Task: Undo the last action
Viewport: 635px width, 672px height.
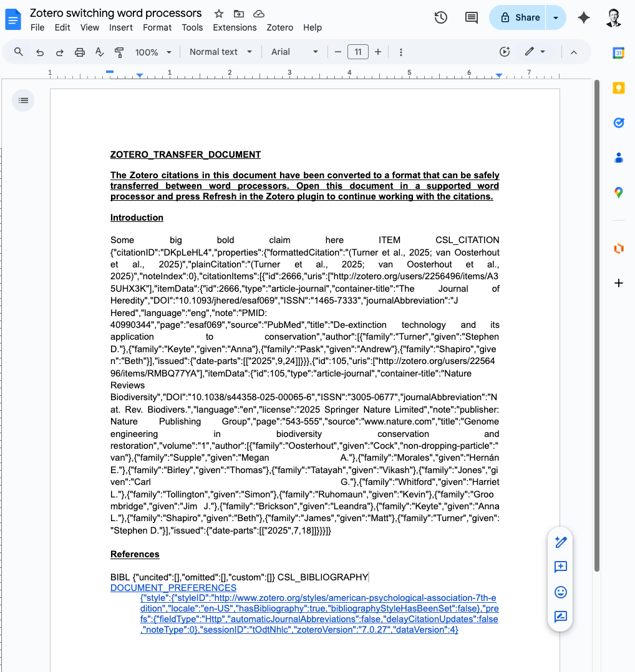Action: pyautogui.click(x=39, y=52)
